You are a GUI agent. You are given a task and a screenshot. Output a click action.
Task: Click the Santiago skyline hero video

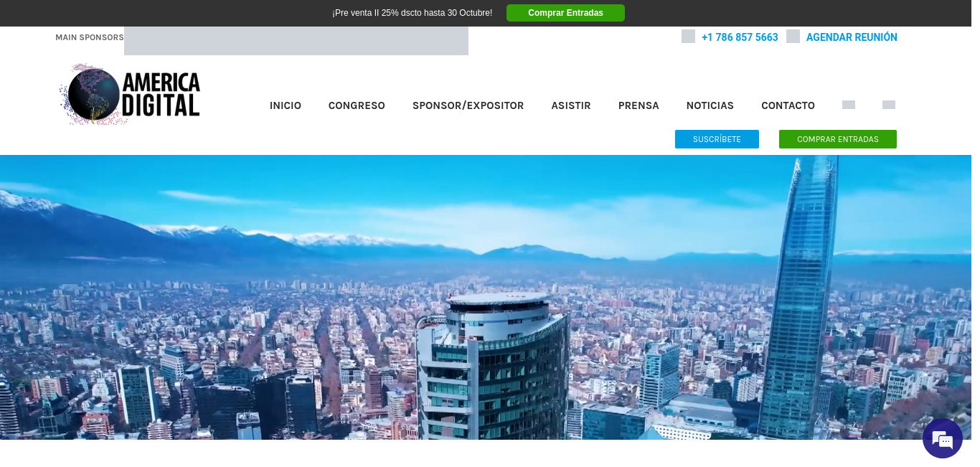486,297
